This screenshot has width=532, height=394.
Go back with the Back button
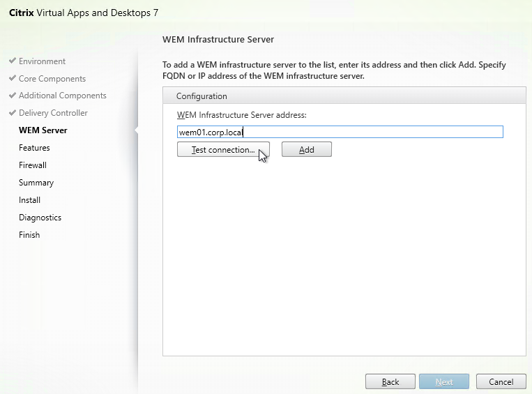[390, 381]
